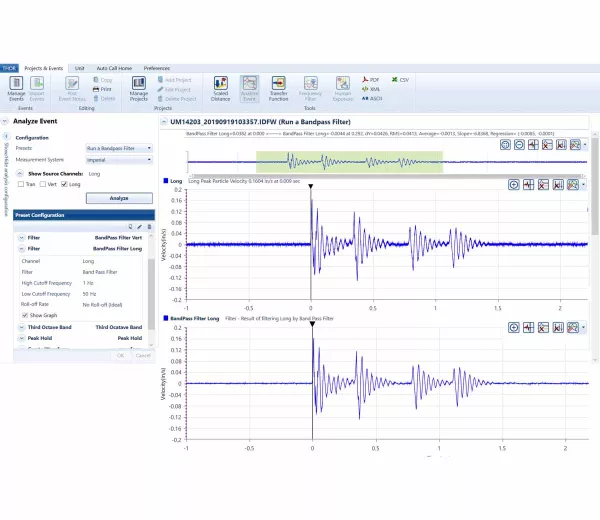Select the Analyze Event tool icon

pos(249,89)
